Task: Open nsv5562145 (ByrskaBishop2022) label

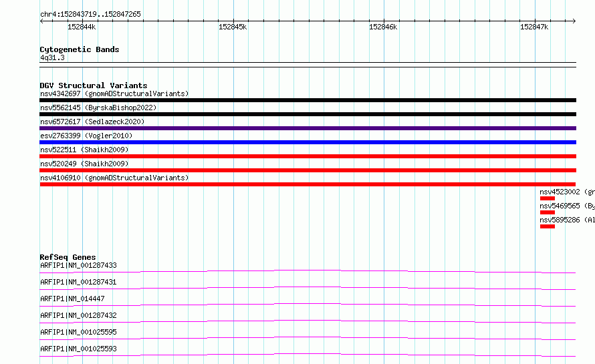Action: [x=98, y=108]
